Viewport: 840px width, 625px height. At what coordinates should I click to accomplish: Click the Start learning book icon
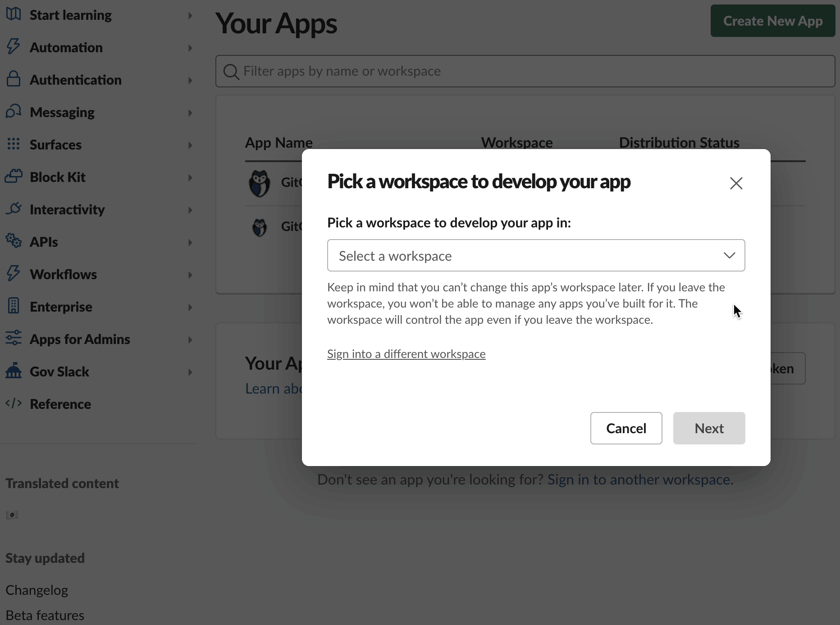pyautogui.click(x=14, y=14)
